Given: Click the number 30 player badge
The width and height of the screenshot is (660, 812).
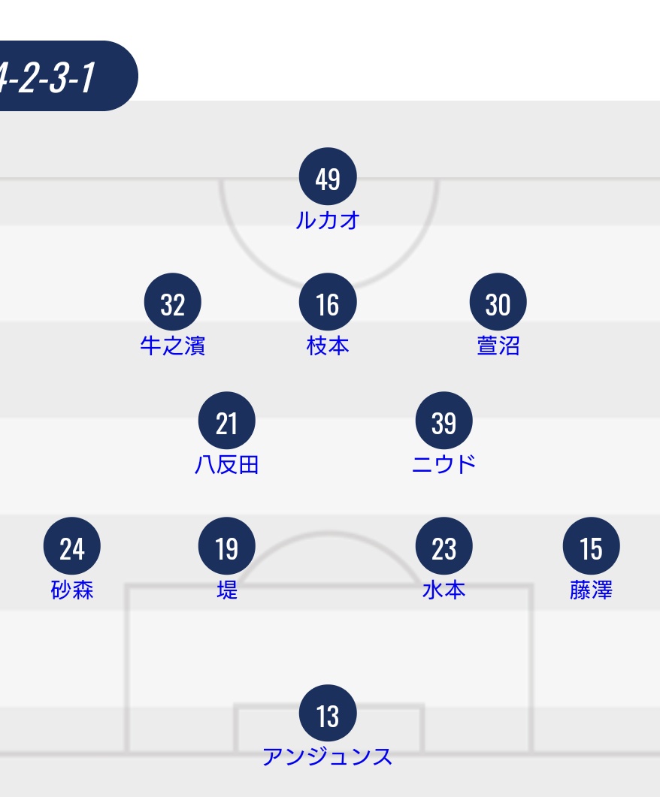Looking at the screenshot, I should [498, 302].
